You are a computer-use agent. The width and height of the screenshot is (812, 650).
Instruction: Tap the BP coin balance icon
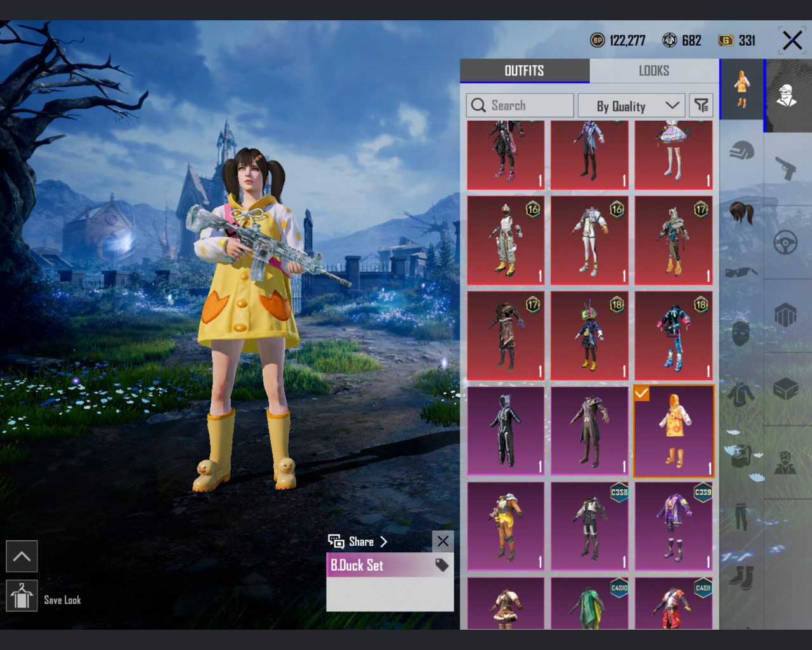click(x=597, y=41)
